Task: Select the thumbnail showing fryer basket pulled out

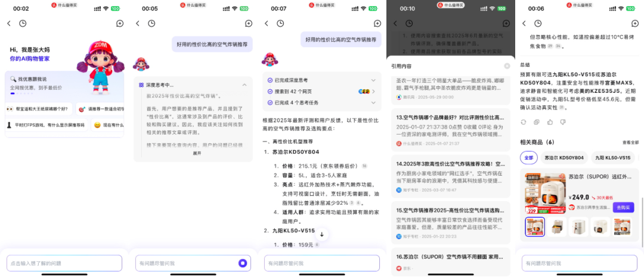Action: (557, 227)
